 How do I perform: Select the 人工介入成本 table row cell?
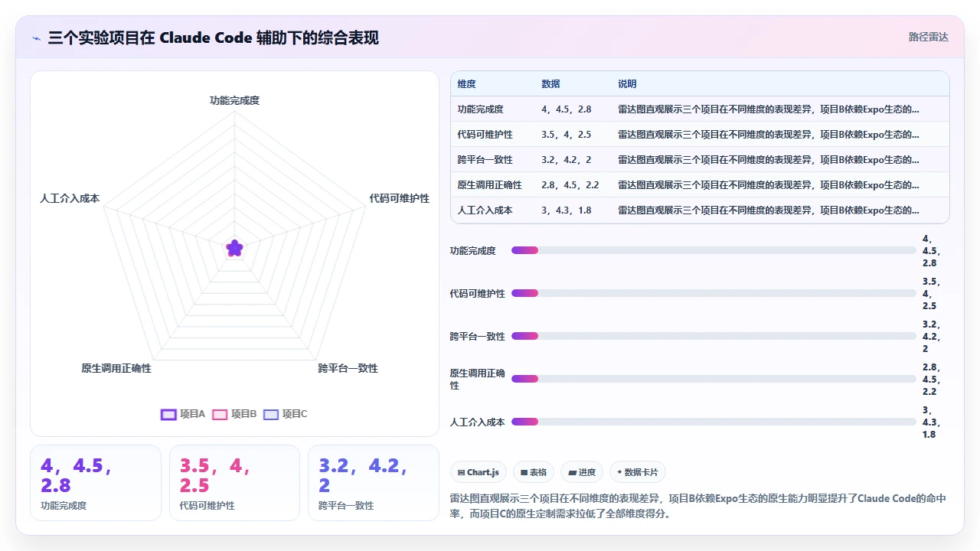coord(485,210)
